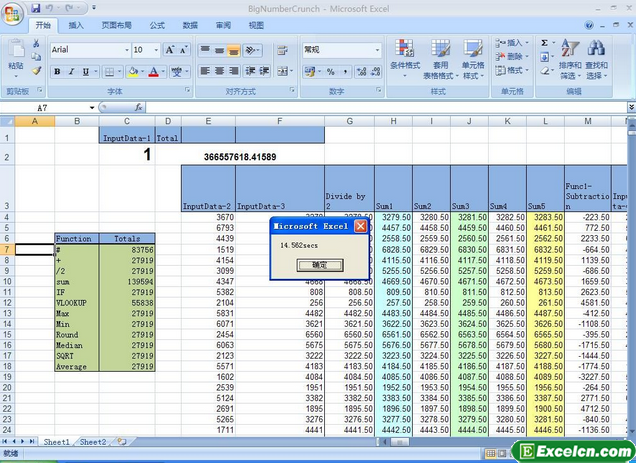
Task: Toggle underline formatting
Action: (85, 72)
